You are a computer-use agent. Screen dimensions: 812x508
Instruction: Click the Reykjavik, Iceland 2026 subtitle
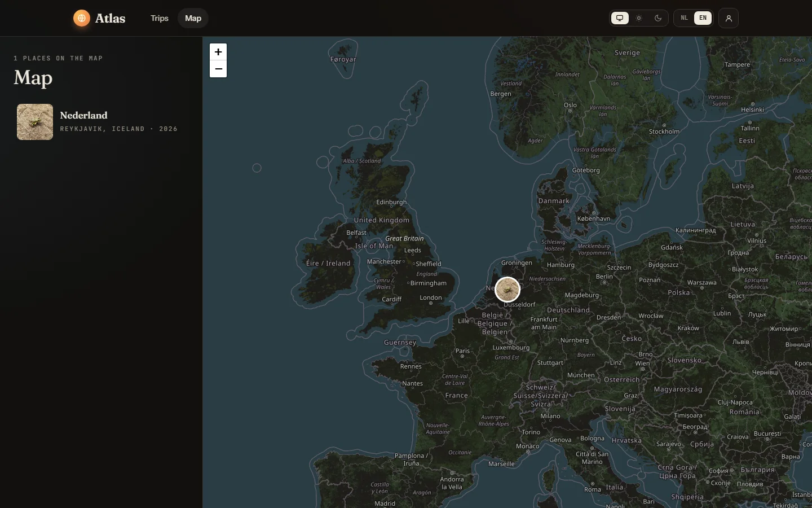coord(119,129)
